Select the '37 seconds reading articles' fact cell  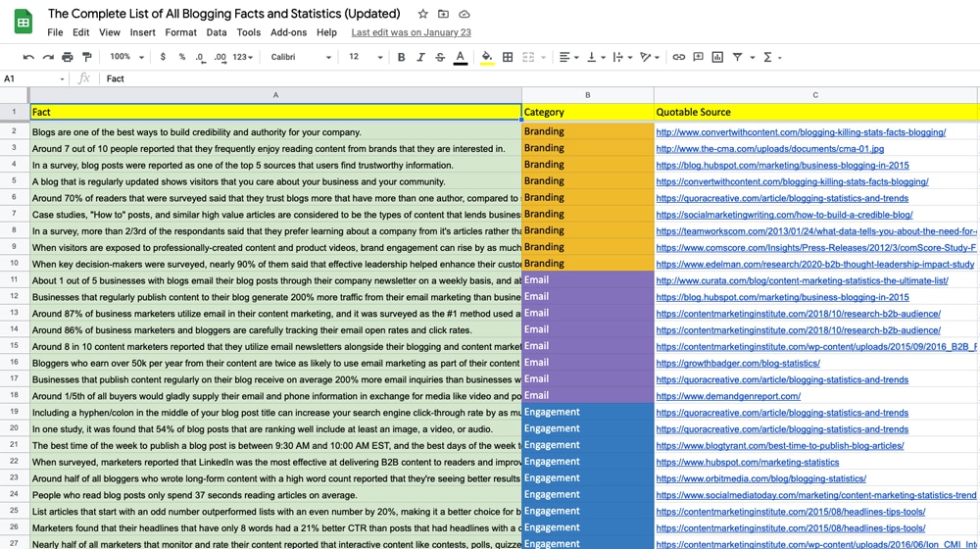pos(275,495)
